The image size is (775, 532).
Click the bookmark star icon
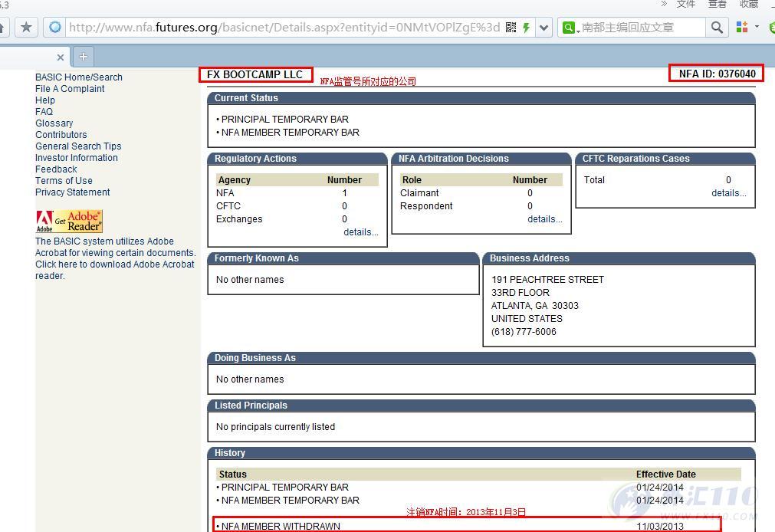coord(27,27)
